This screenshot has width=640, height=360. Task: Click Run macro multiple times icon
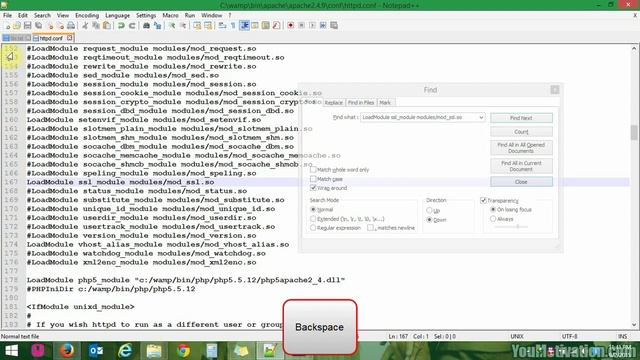tap(323, 26)
